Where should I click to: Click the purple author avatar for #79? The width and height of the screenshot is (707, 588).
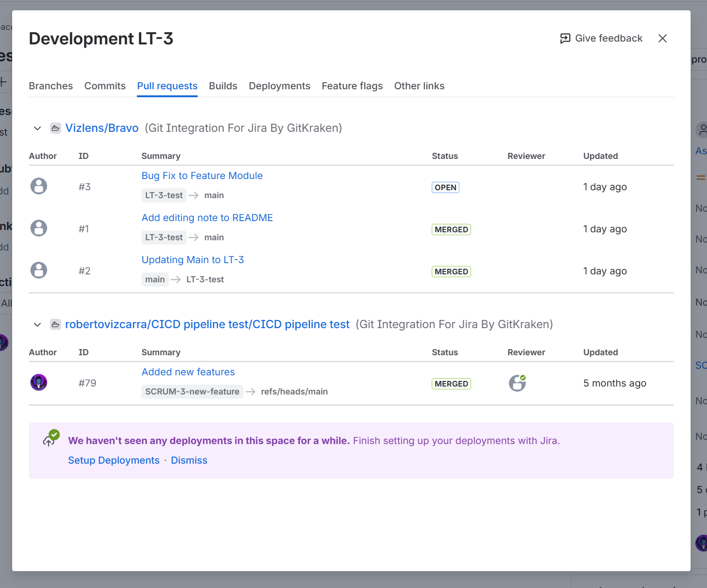coord(39,382)
